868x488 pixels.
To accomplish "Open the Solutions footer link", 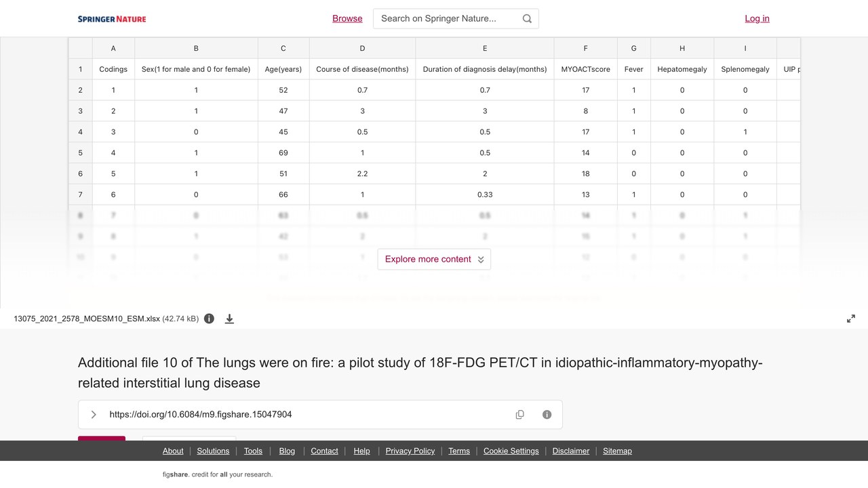I will [214, 451].
